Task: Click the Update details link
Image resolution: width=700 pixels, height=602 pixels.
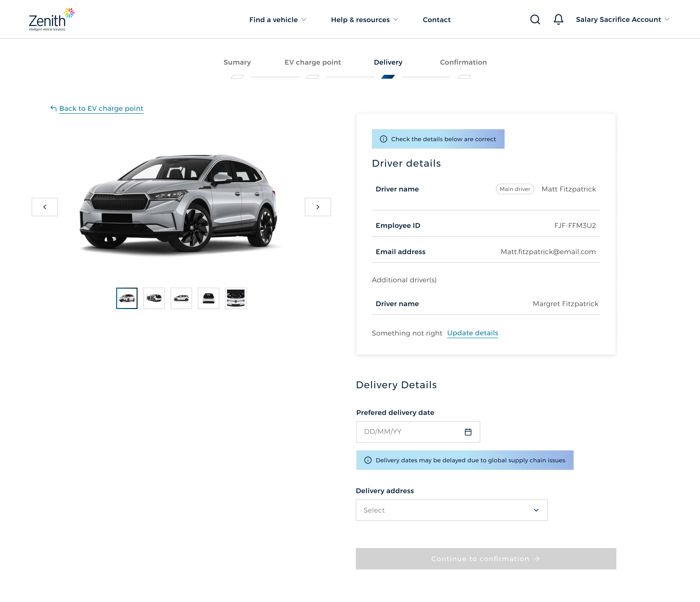Action: pyautogui.click(x=472, y=333)
